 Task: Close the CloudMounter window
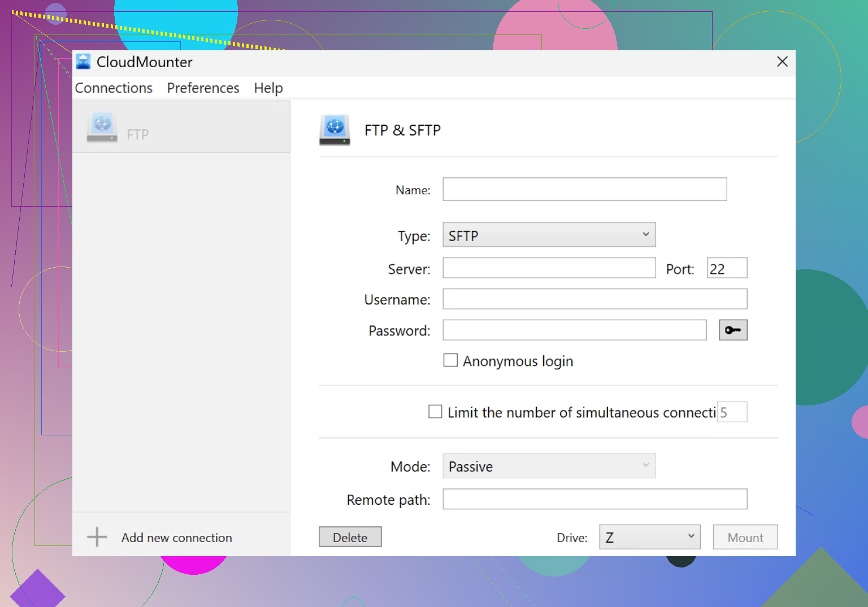click(x=782, y=62)
